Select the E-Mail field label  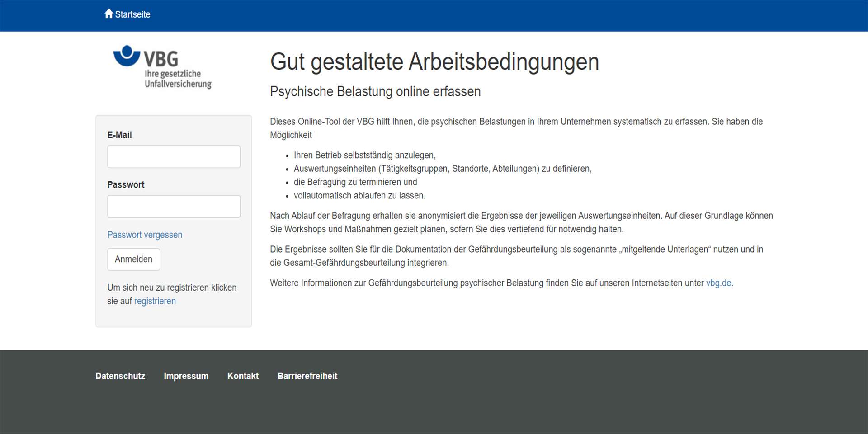tap(119, 135)
